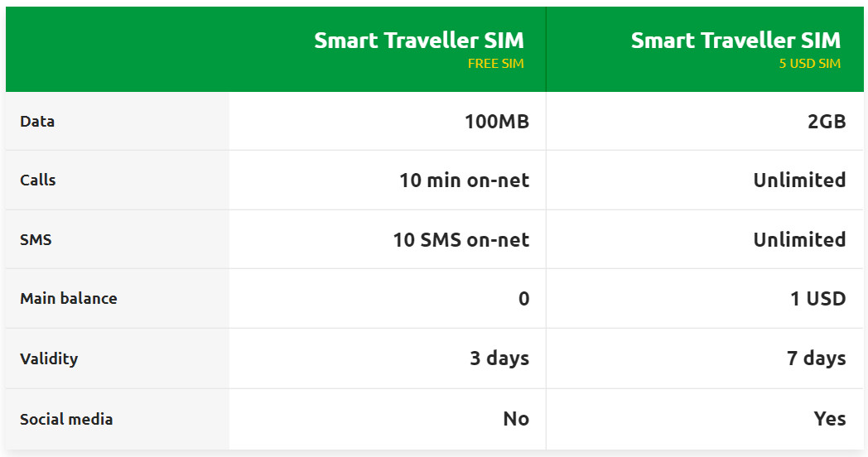Click the Data row label

pyautogui.click(x=37, y=122)
